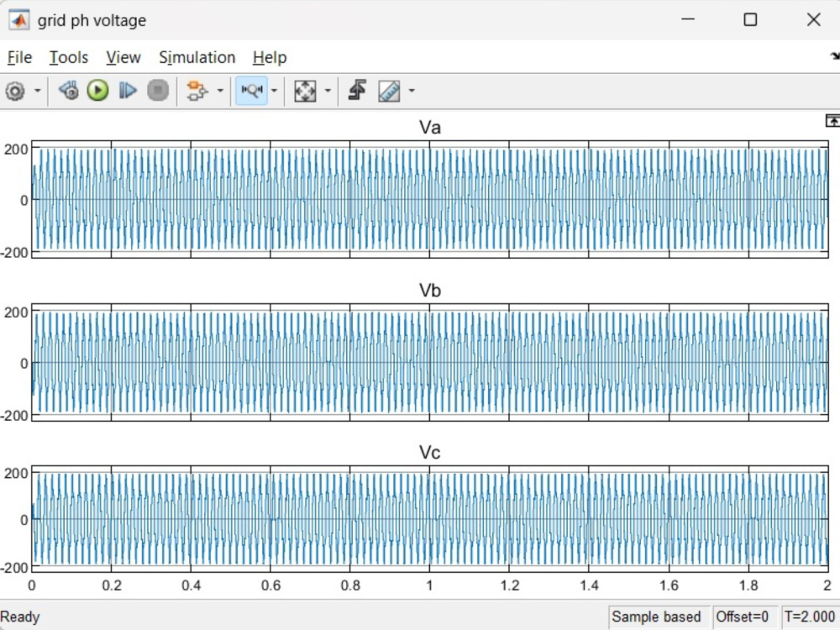Viewport: 840px width, 630px height.
Task: Open the Simulation menu
Action: tap(197, 57)
